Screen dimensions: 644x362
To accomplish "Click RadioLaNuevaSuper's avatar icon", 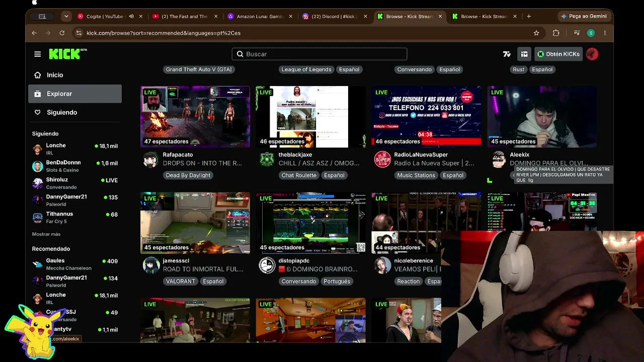I will tap(382, 159).
